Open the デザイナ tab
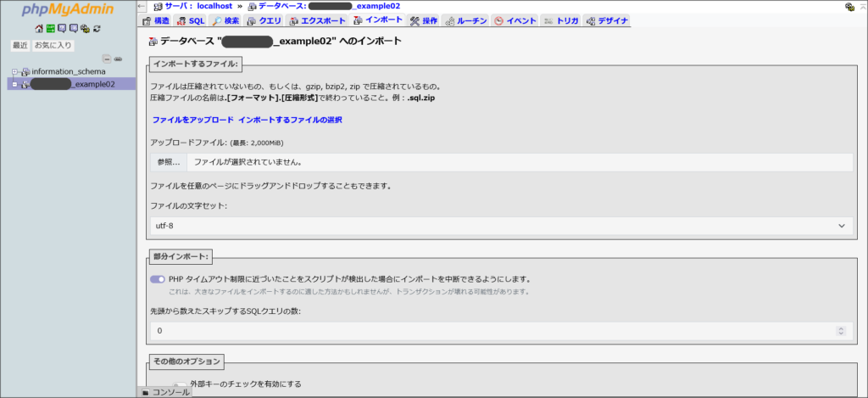 pos(607,21)
